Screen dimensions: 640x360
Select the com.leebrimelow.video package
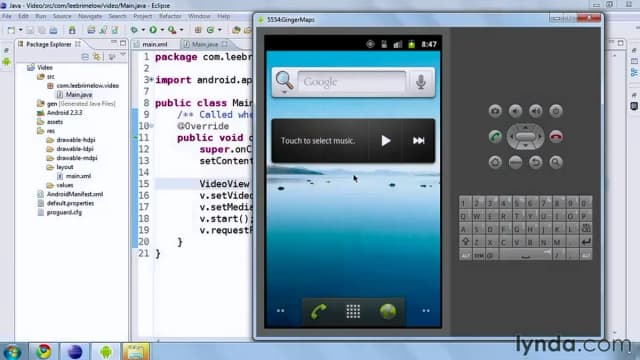[x=87, y=86]
